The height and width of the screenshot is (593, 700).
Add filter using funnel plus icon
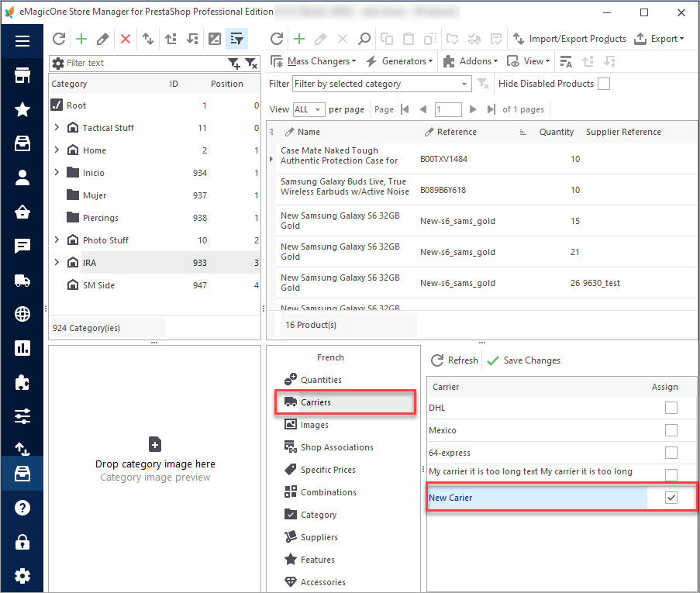click(234, 64)
